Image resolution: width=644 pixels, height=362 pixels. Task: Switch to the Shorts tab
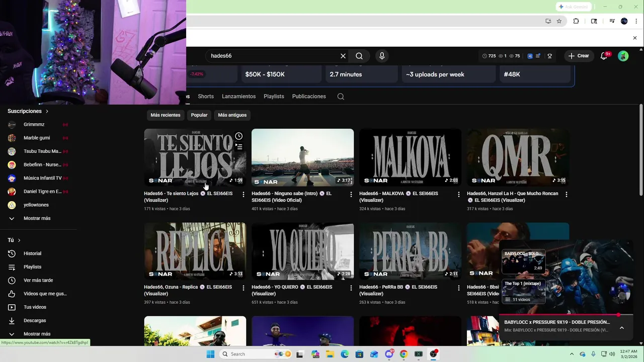(x=206, y=97)
